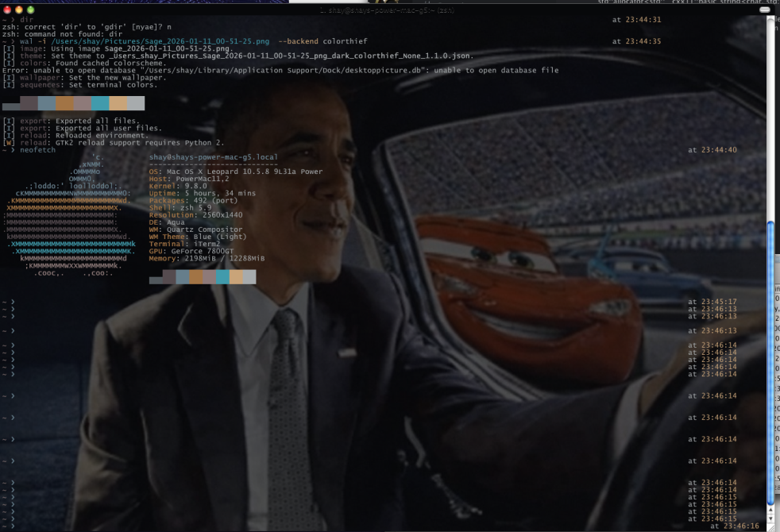Click line 'export: Exported all files.'
This screenshot has width=780, height=532.
click(71, 121)
